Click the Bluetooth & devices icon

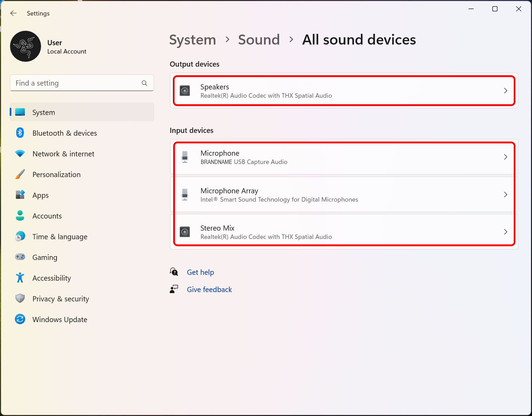click(20, 133)
